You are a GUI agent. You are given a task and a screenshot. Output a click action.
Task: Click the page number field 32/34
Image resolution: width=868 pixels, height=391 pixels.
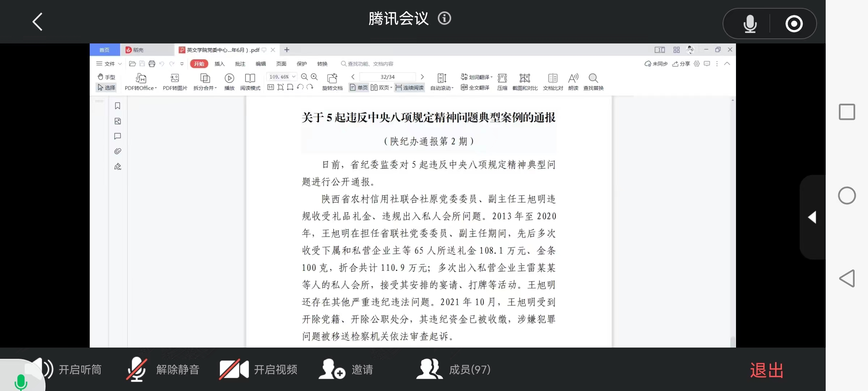tap(387, 77)
